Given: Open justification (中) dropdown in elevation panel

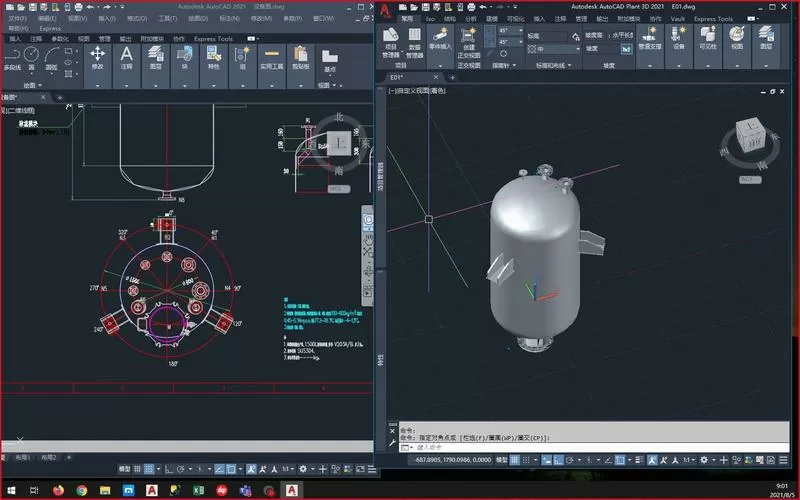Looking at the screenshot, I should coord(578,49).
